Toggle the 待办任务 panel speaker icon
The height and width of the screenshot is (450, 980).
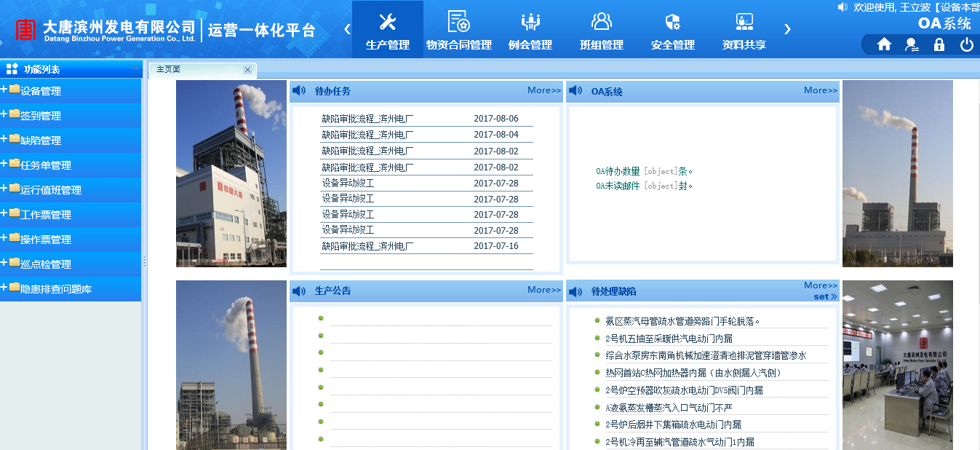(x=298, y=90)
